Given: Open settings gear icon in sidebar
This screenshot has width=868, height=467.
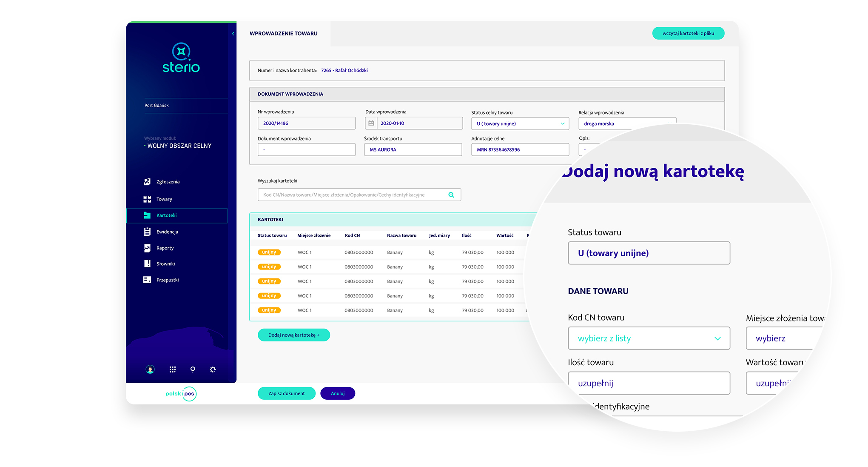Looking at the screenshot, I should (x=213, y=370).
